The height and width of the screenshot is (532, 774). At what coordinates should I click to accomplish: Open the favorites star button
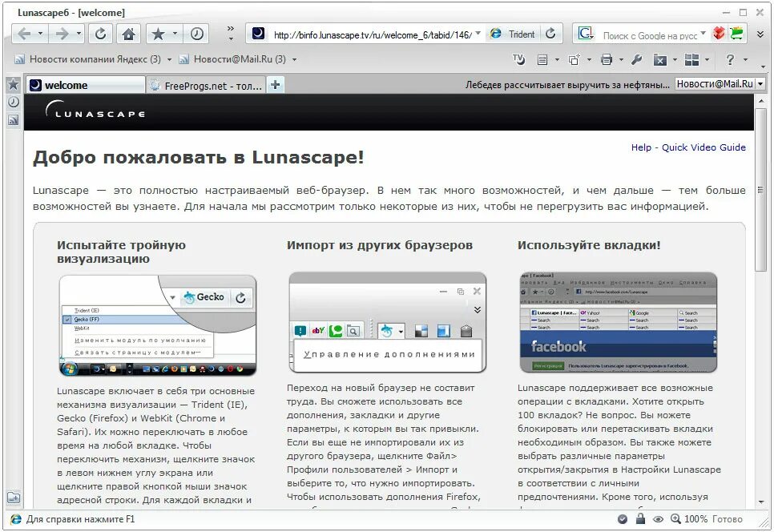pos(158,34)
